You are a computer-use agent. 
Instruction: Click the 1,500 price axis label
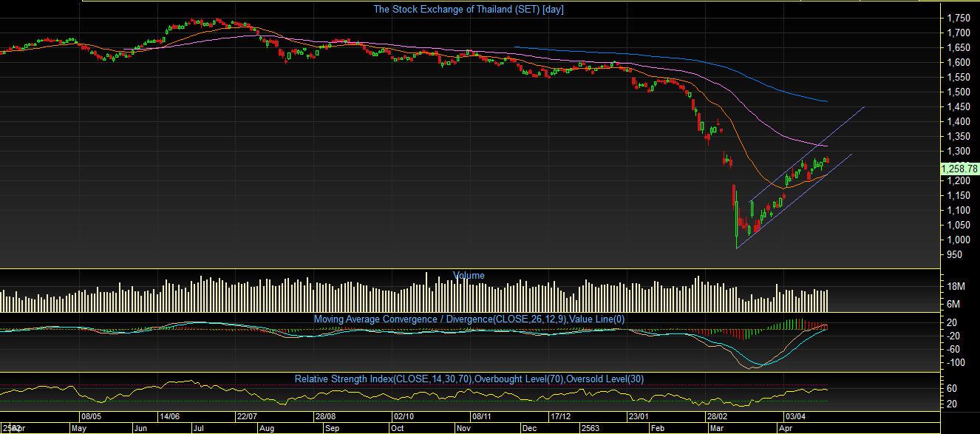[x=959, y=92]
